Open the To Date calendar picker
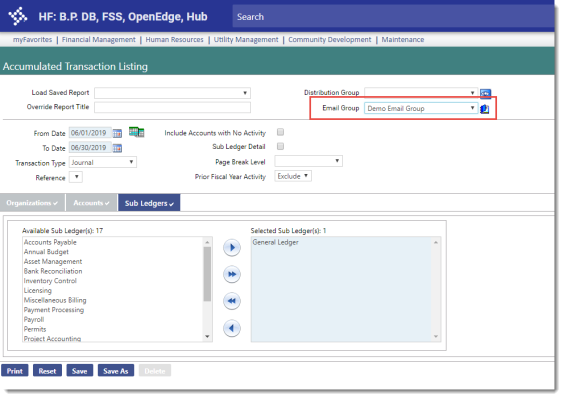Screen dimensions: 563x398 (x=117, y=148)
